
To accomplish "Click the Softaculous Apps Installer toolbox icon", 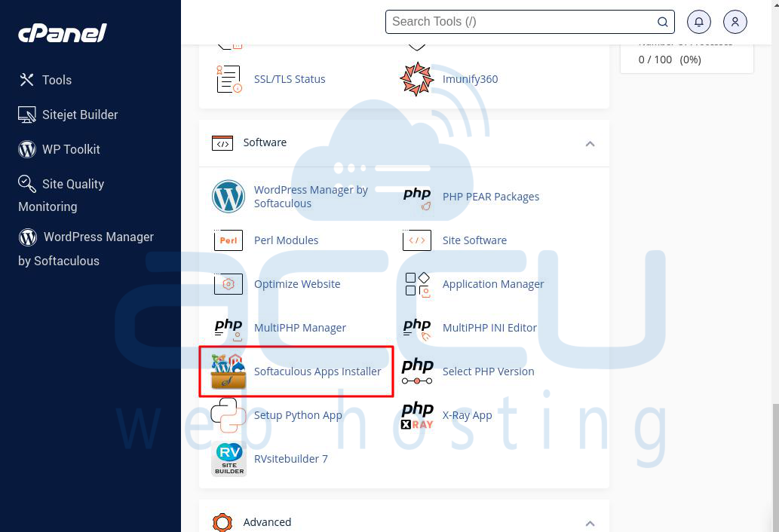I will pos(228,371).
